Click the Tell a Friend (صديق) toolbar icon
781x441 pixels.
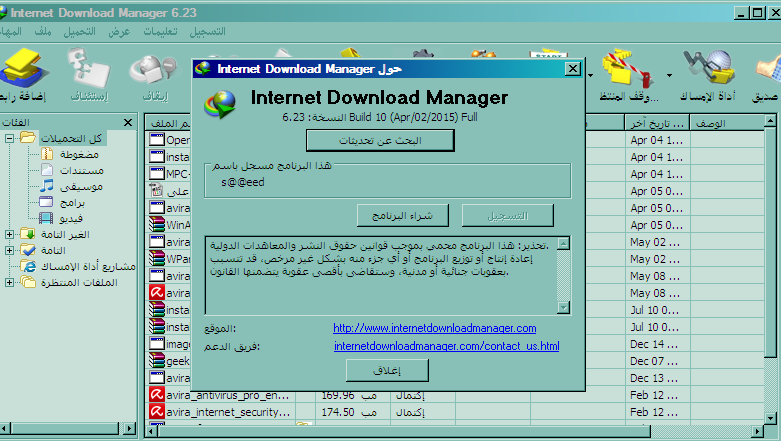tap(767, 73)
